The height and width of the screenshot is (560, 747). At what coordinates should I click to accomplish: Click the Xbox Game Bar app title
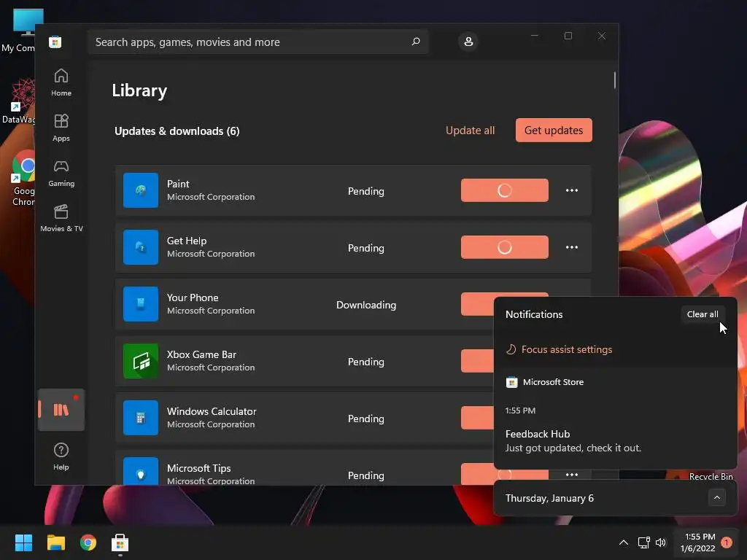[x=201, y=355]
